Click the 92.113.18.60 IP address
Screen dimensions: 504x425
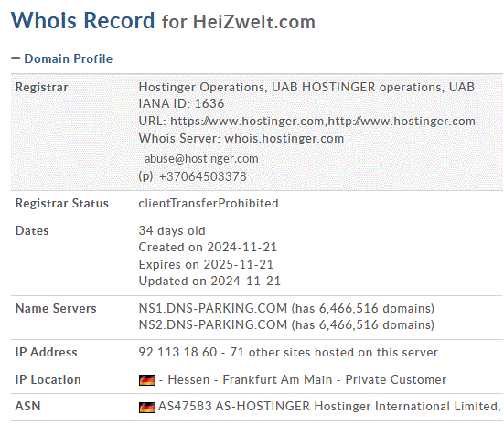point(177,353)
